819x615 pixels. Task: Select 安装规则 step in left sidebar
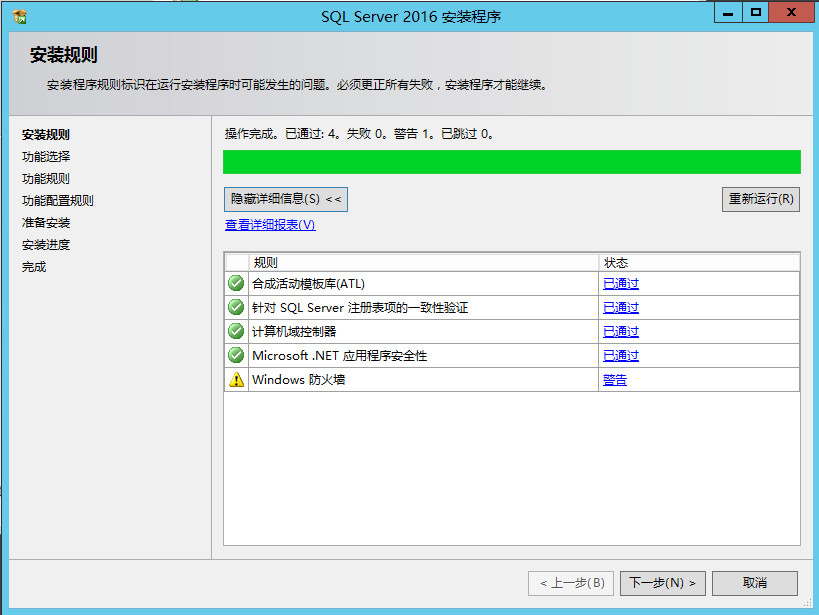click(46, 135)
